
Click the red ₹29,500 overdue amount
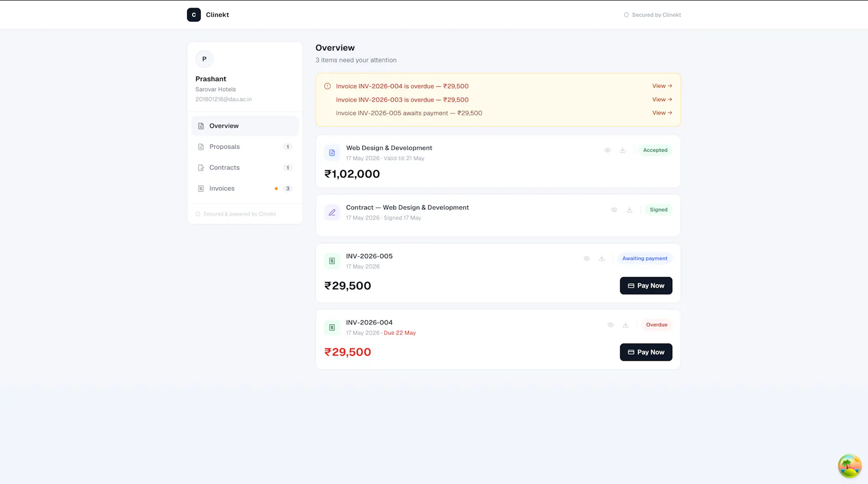point(348,352)
